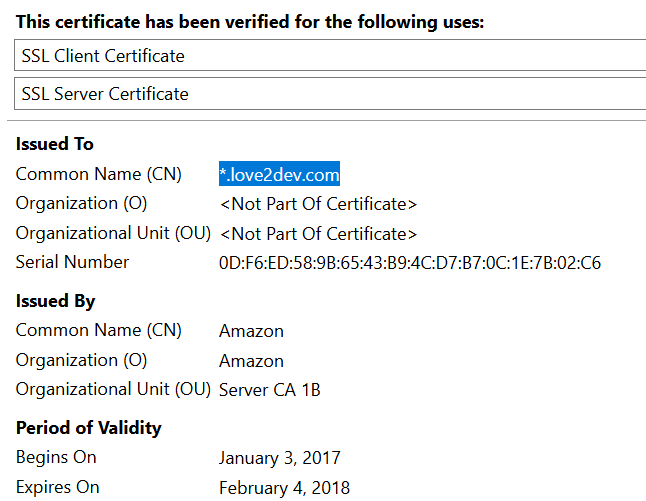Click the highlighted *.love2dev.com common name
This screenshot has height=501, width=646.
tap(279, 175)
